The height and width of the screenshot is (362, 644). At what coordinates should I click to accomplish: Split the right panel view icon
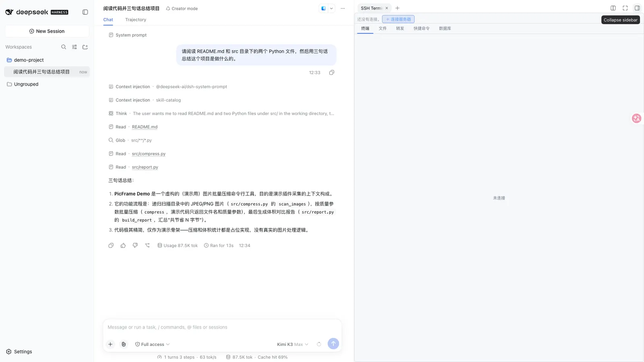[x=613, y=8]
